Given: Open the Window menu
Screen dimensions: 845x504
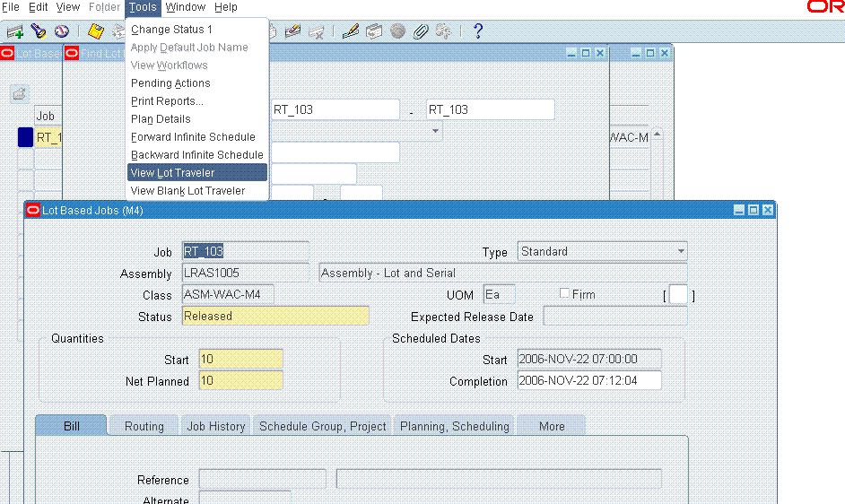Looking at the screenshot, I should 186,7.
